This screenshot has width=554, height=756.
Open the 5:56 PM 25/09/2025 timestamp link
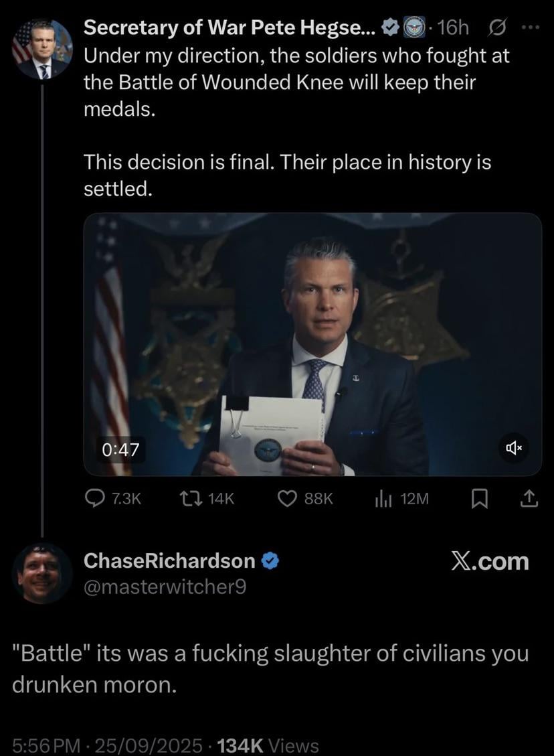108,745
